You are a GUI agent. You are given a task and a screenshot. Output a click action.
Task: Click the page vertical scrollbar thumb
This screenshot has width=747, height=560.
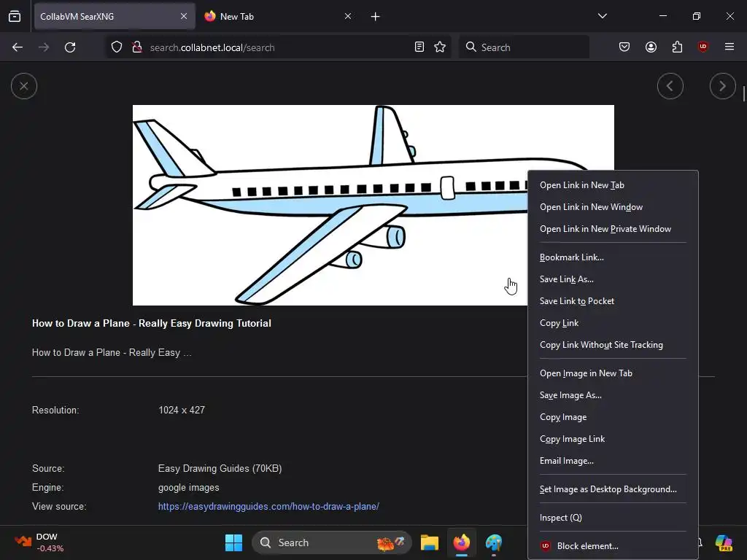[x=743, y=93]
